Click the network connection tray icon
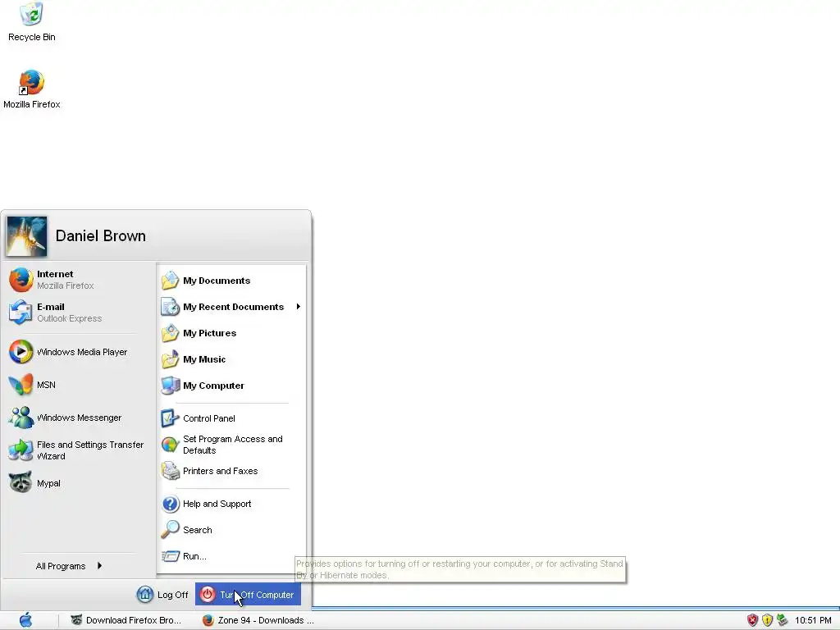The width and height of the screenshot is (840, 630). pos(782,620)
